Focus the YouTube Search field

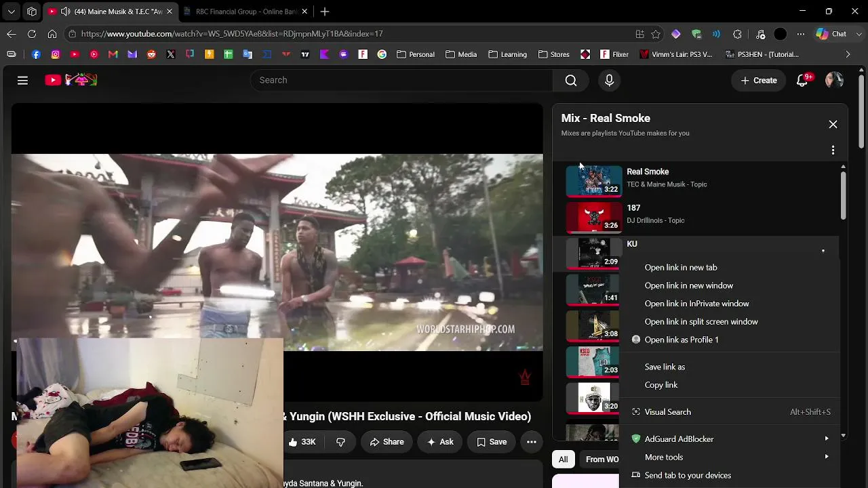(x=401, y=80)
